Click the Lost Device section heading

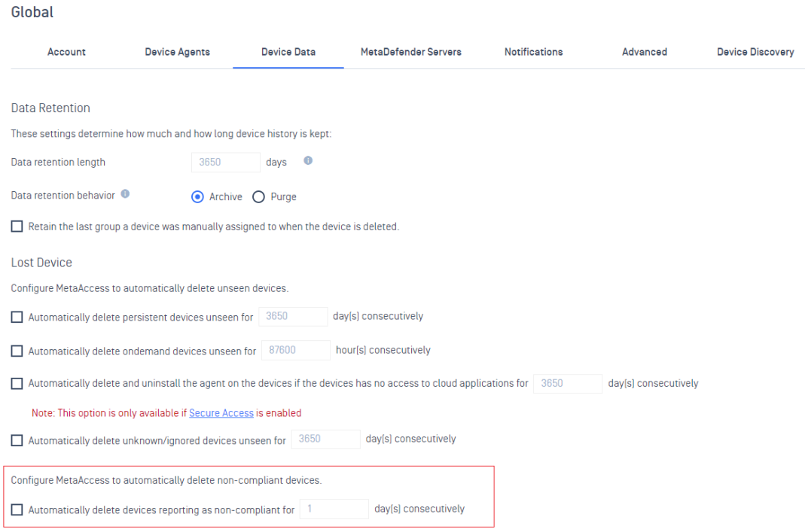[x=41, y=262]
